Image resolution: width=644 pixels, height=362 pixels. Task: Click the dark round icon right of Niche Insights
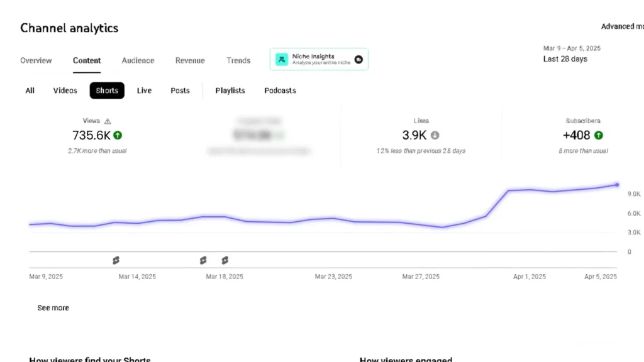pyautogui.click(x=358, y=60)
